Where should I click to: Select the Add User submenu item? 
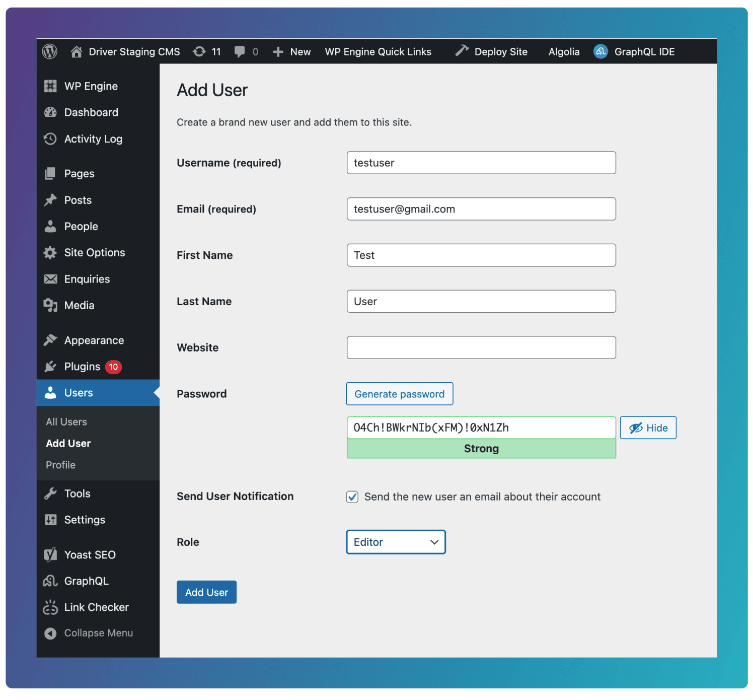[x=68, y=444]
